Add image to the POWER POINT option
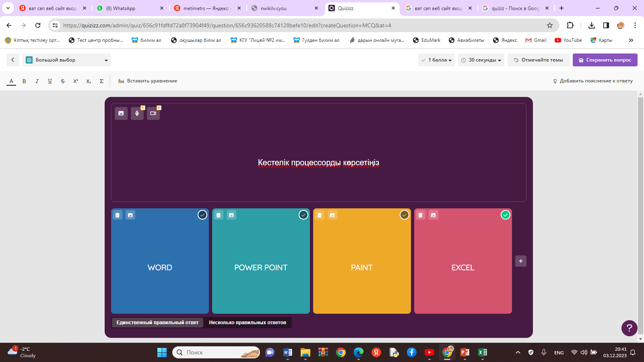Screen dimensions: 644x362 point(231,215)
